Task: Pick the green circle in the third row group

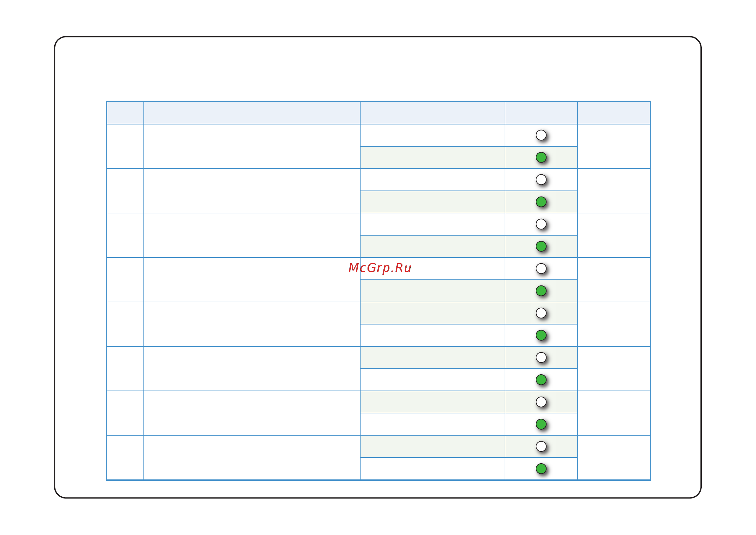Action: (x=541, y=246)
